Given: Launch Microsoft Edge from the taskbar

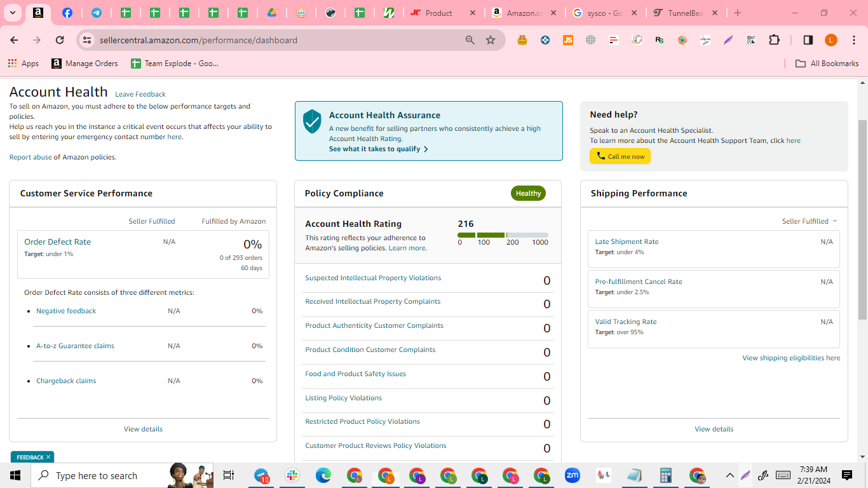Looking at the screenshot, I should pos(323,475).
